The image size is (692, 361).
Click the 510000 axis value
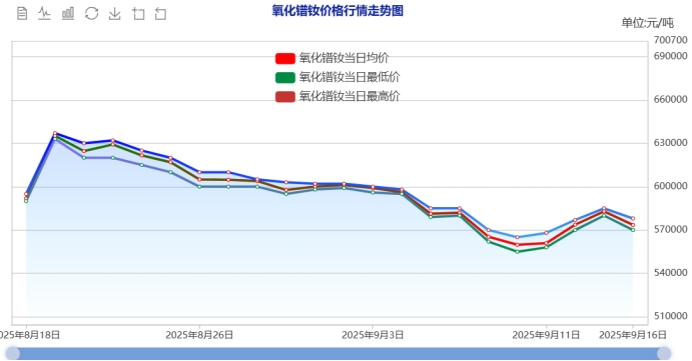coord(670,316)
